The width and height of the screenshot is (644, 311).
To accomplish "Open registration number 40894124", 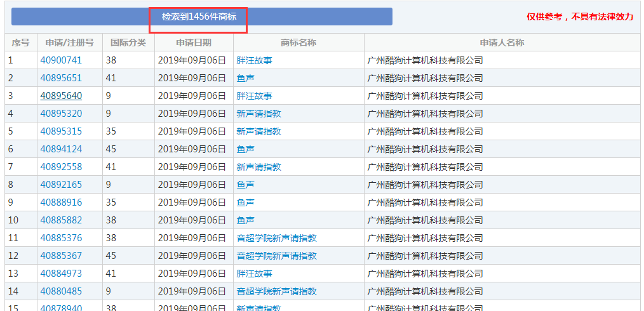I will coord(61,149).
